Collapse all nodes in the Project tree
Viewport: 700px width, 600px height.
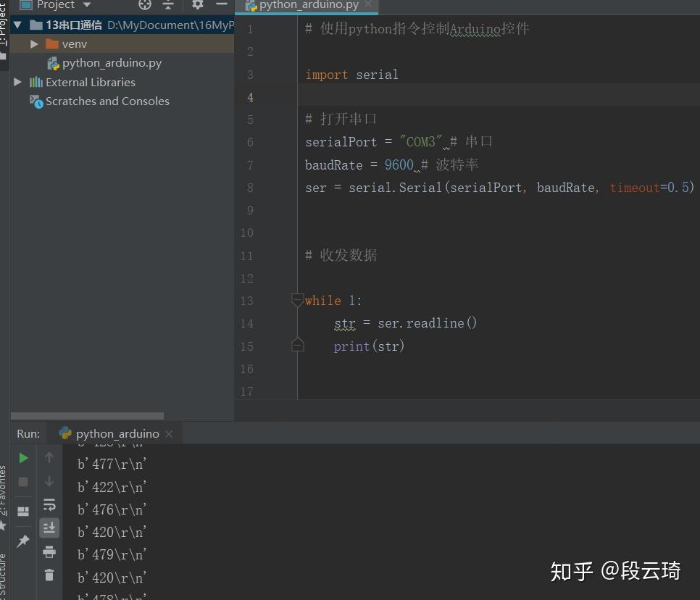168,5
